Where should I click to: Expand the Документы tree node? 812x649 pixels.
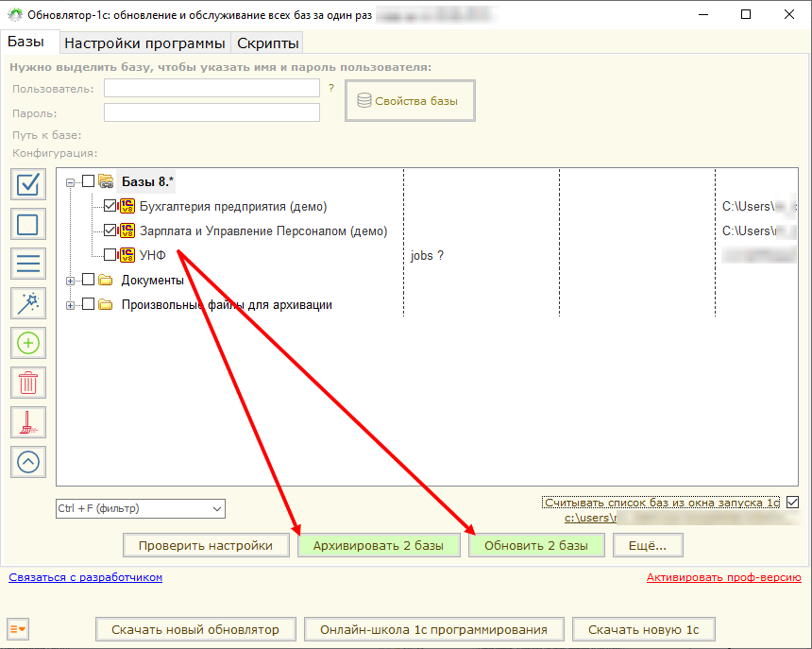pyautogui.click(x=70, y=281)
